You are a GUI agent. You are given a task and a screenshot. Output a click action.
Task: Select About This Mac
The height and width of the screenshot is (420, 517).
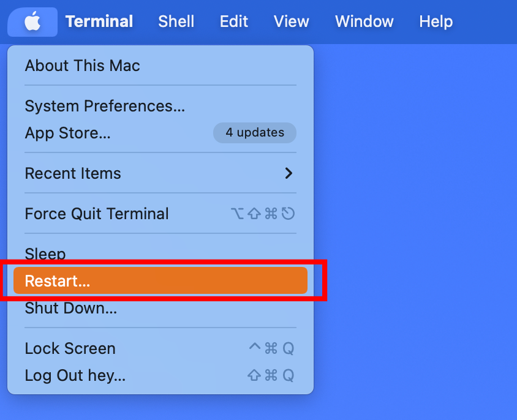point(83,66)
